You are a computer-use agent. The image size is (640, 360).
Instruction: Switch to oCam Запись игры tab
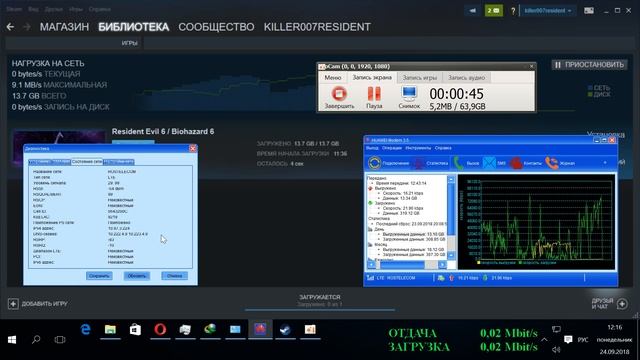point(420,78)
